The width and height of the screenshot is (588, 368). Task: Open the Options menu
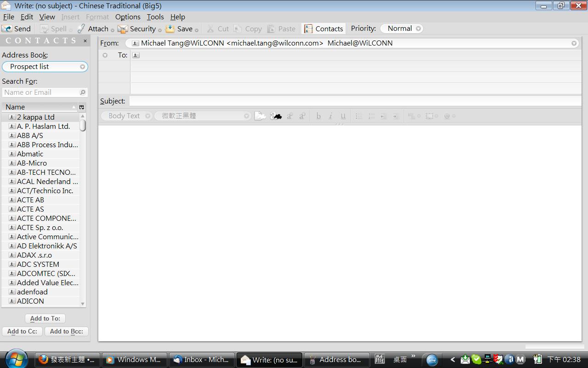pyautogui.click(x=128, y=17)
